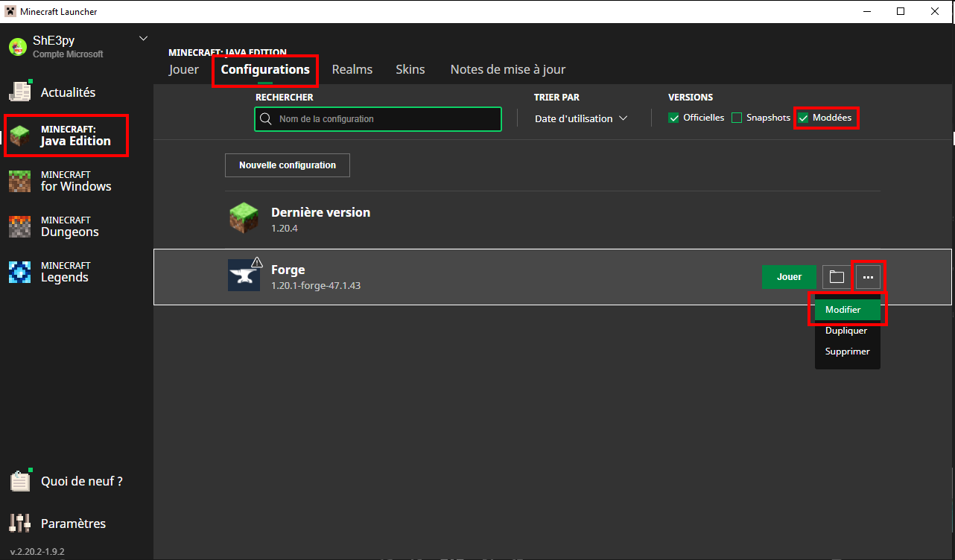Toggle the Snapshots versions checkbox

click(x=737, y=118)
